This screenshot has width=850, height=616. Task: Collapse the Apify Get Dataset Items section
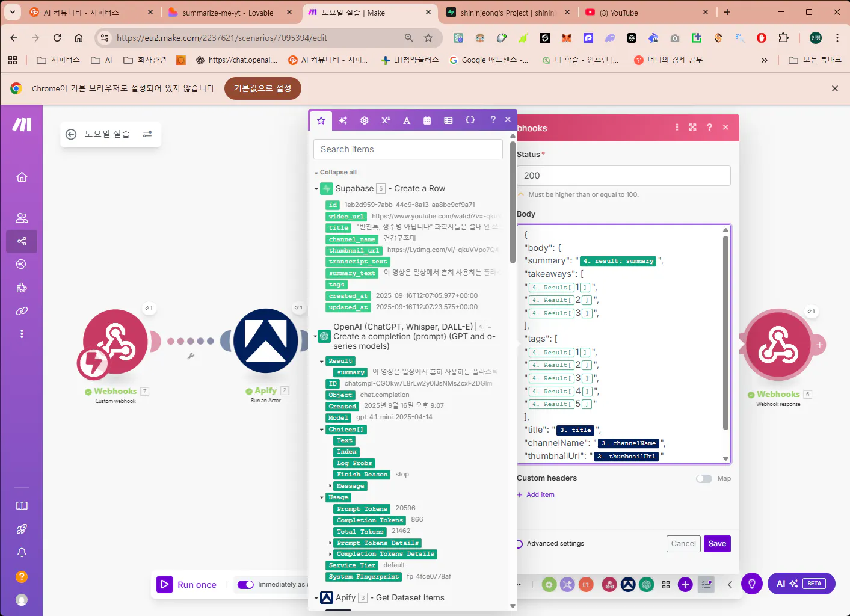316,598
